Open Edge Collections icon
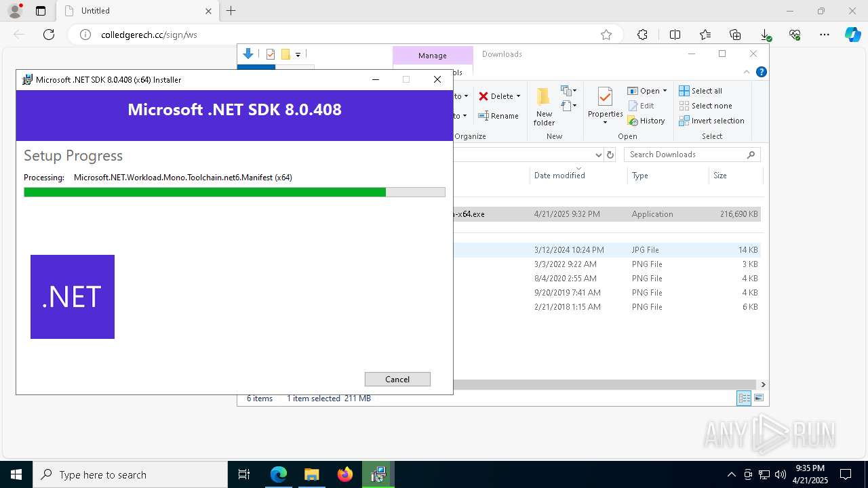Viewport: 868px width, 488px height. (x=735, y=35)
